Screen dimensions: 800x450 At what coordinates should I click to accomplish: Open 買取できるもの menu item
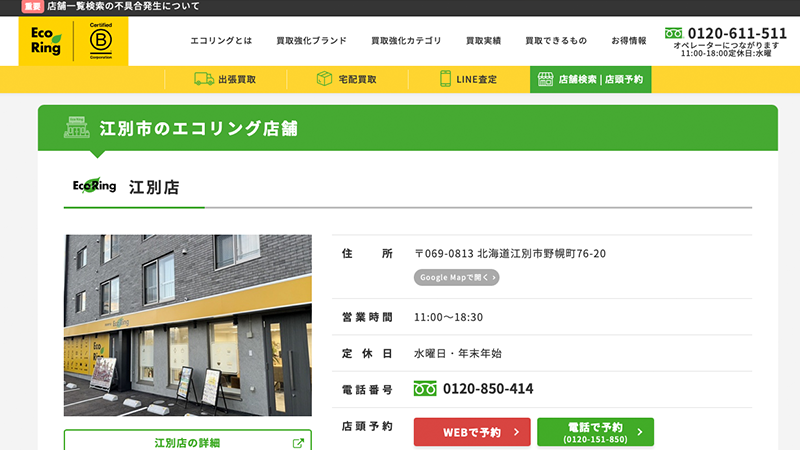click(556, 42)
